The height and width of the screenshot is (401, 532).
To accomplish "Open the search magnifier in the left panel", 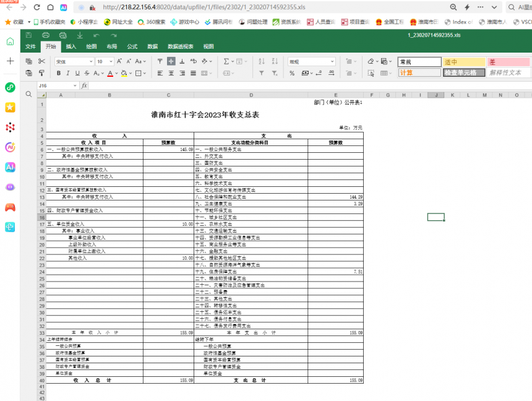I will (29, 94).
